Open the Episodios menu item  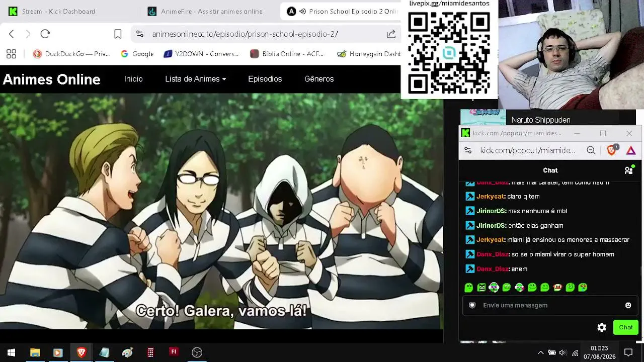point(265,79)
